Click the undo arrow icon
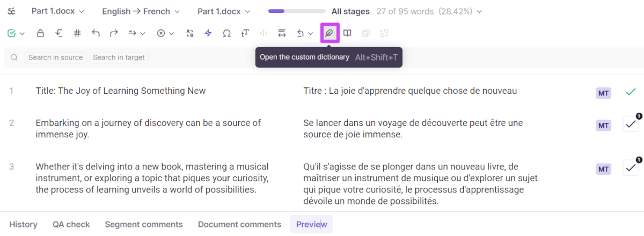The width and height of the screenshot is (644, 236). click(96, 33)
